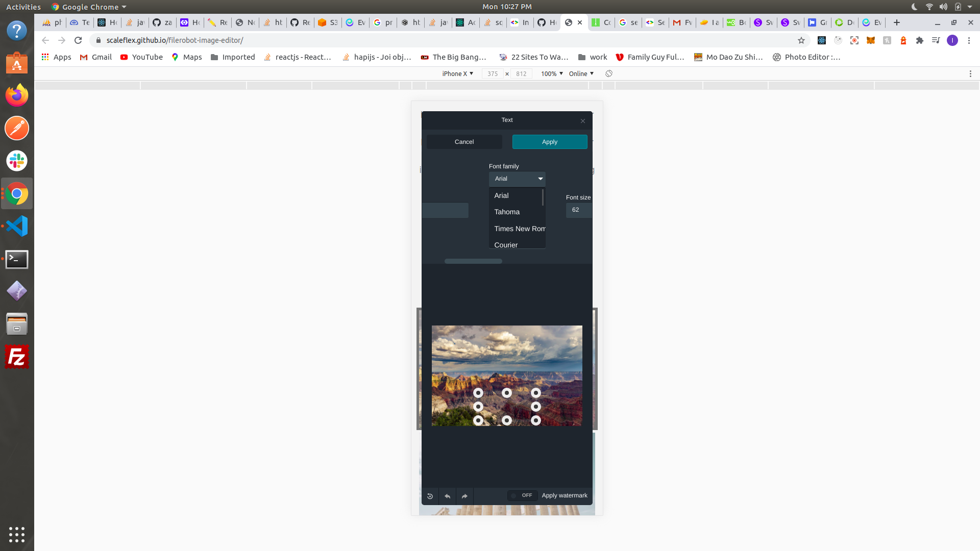Choose Courier font option

coord(506,245)
